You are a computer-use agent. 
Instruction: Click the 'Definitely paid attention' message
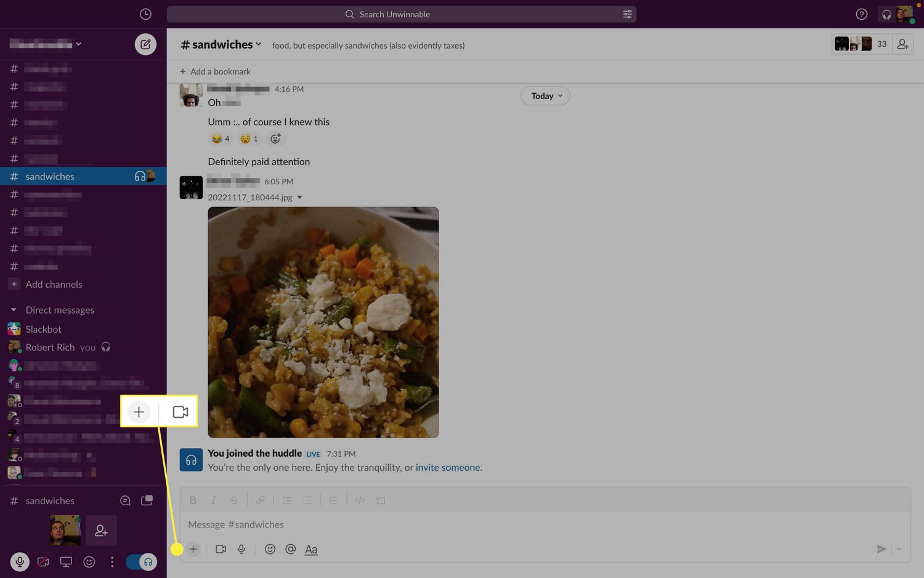(x=259, y=161)
